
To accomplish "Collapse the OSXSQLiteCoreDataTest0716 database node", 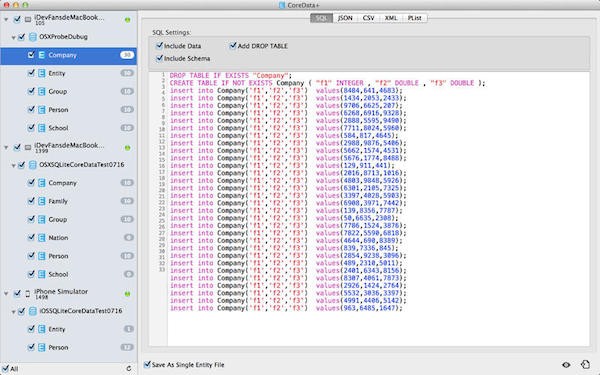I will point(13,166).
